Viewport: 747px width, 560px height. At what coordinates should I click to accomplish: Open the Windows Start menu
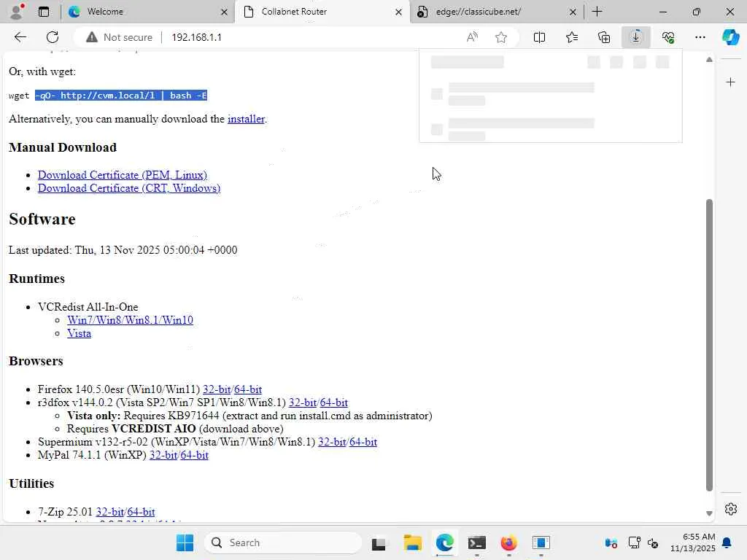pyautogui.click(x=185, y=542)
